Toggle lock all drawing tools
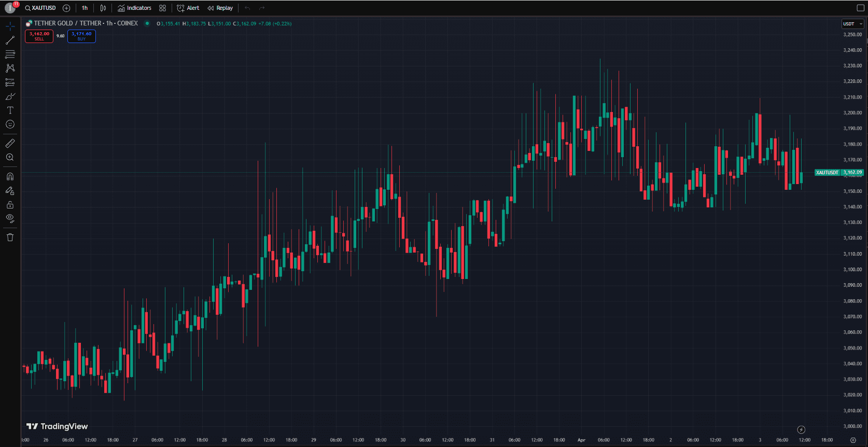The image size is (868, 447). 10,205
